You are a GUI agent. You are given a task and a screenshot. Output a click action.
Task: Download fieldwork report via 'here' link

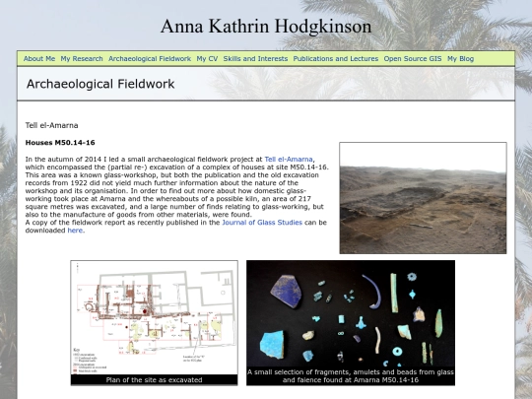tap(75, 231)
